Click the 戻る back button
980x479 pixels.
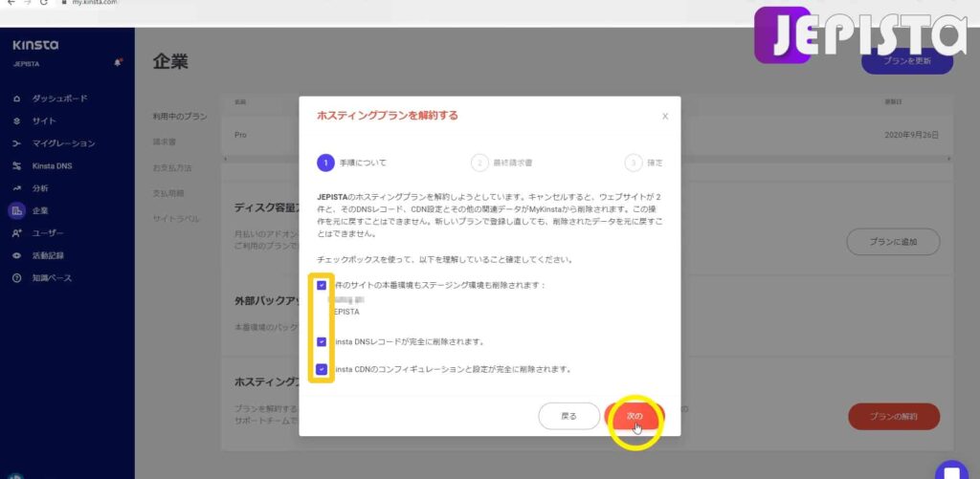[x=568, y=416]
